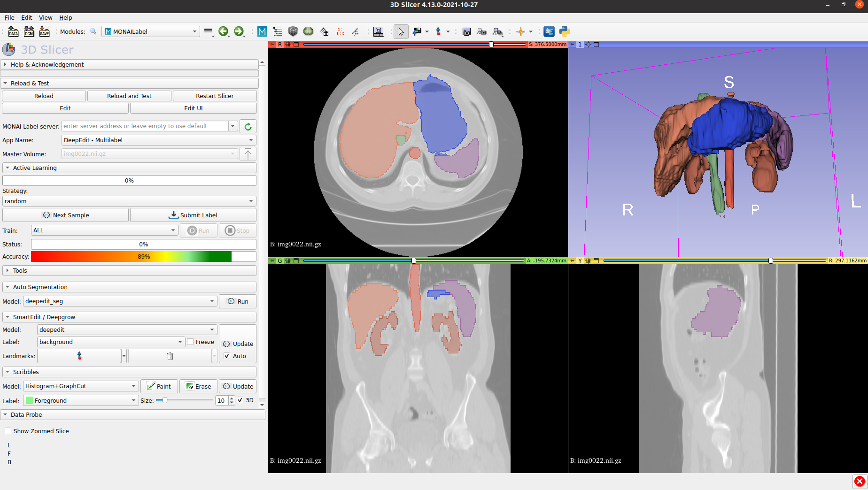Pin the red slice view controller

(272, 44)
